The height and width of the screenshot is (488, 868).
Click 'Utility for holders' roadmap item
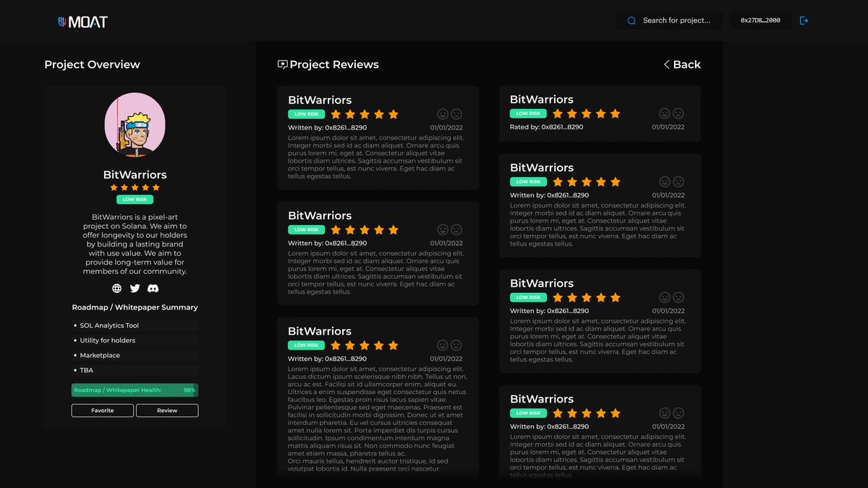point(135,341)
